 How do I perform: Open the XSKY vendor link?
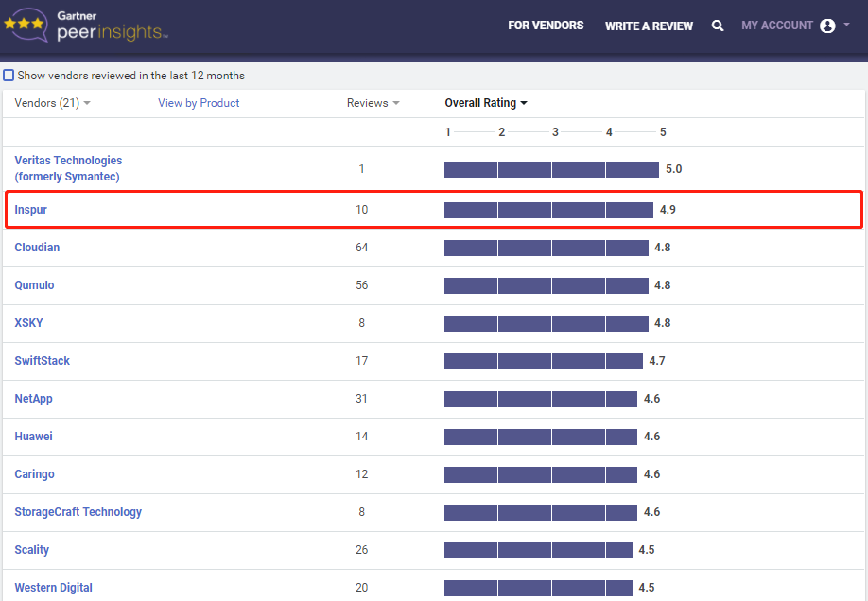click(x=28, y=323)
